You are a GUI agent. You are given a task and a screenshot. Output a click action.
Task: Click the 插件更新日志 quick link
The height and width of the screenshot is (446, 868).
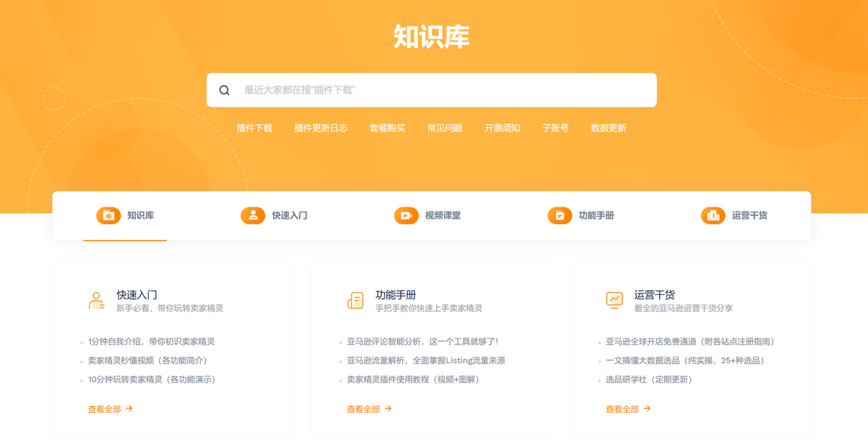(321, 128)
